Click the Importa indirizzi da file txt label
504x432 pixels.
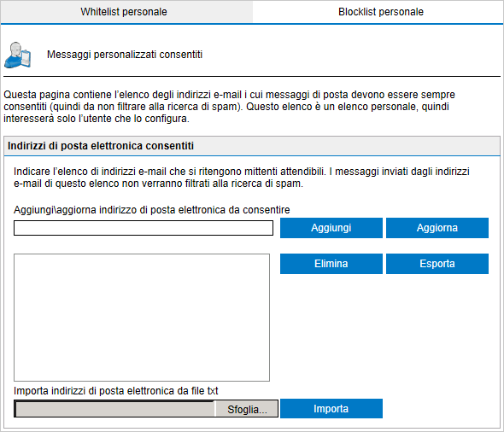pos(115,391)
